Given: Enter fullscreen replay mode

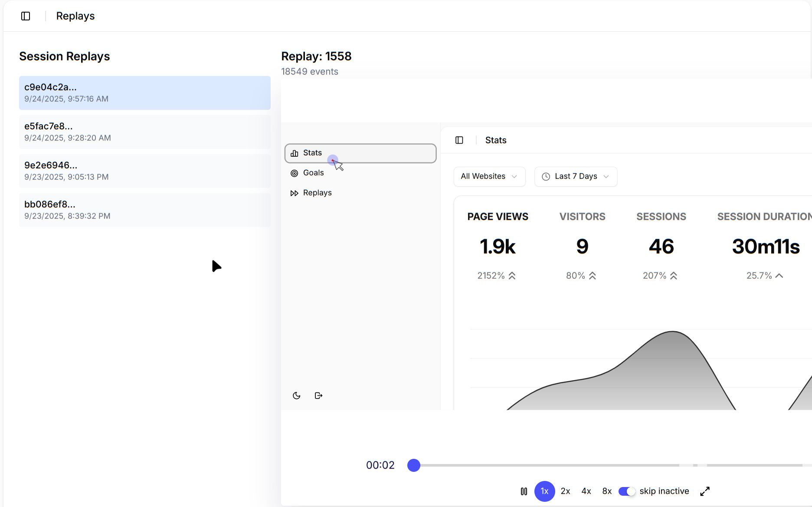Looking at the screenshot, I should 705,491.
